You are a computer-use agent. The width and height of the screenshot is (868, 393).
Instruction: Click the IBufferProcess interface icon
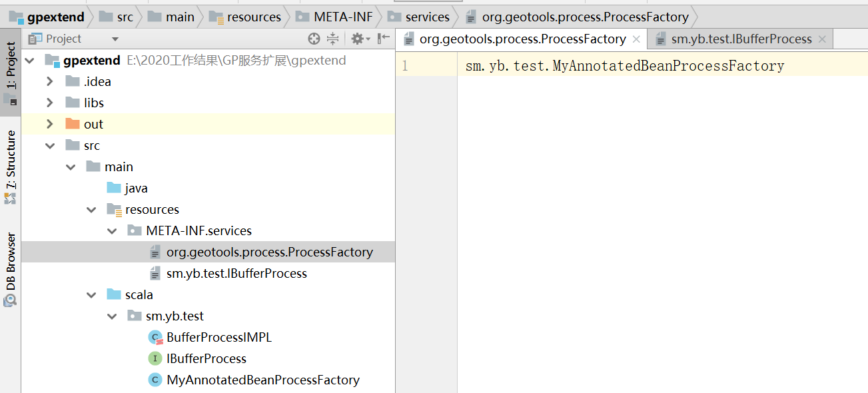tap(155, 359)
